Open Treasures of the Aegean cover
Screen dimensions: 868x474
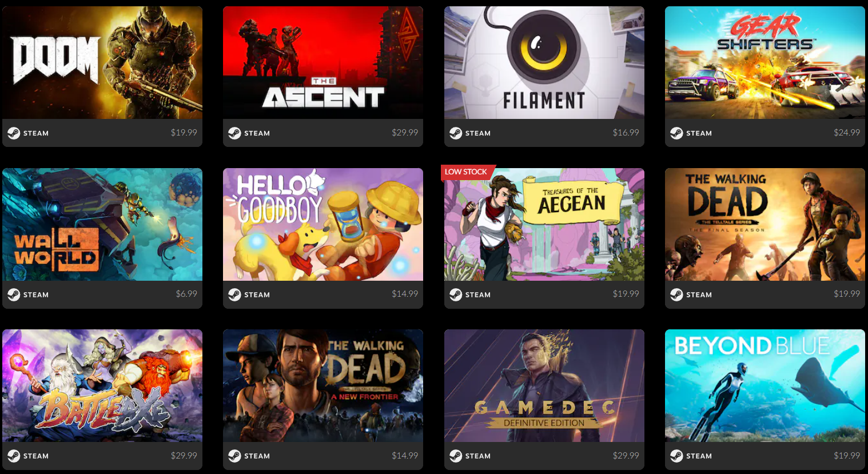click(544, 224)
